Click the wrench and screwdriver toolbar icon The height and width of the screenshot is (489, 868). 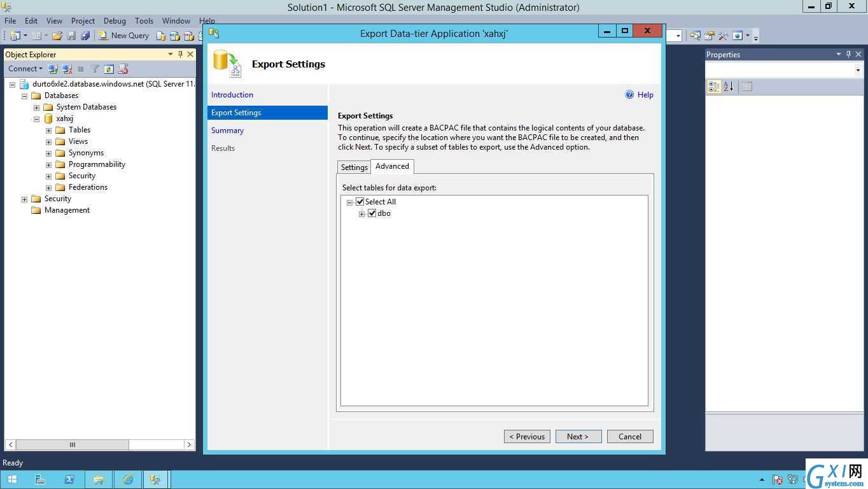pyautogui.click(x=723, y=36)
